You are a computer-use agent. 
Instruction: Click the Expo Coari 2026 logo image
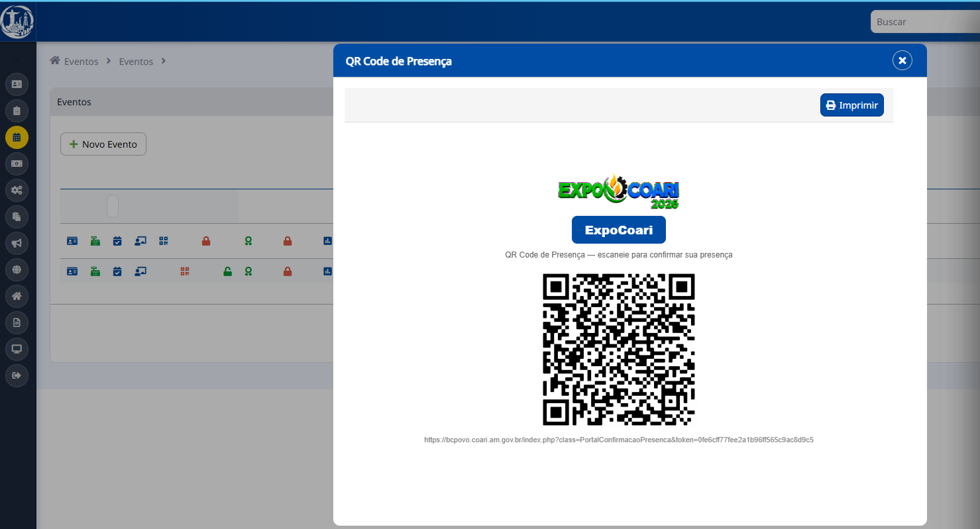(x=619, y=191)
